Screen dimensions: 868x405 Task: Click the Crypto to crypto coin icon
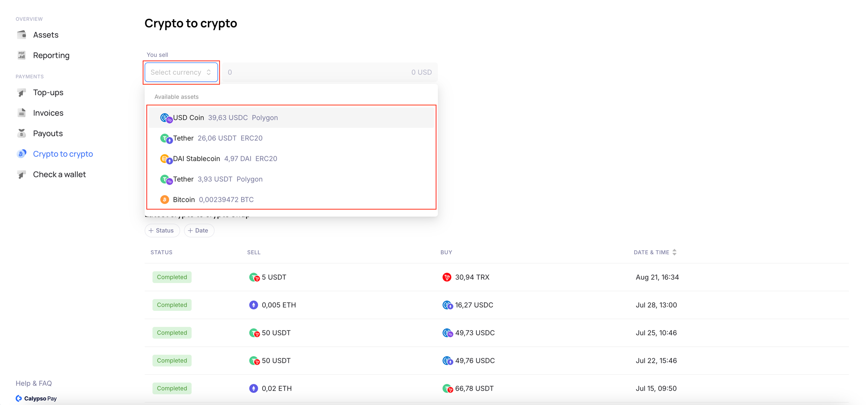click(x=21, y=154)
